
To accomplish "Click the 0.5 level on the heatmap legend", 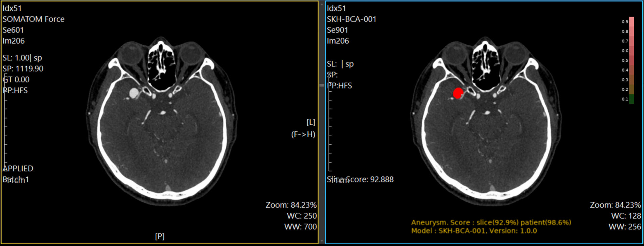I will [x=632, y=60].
